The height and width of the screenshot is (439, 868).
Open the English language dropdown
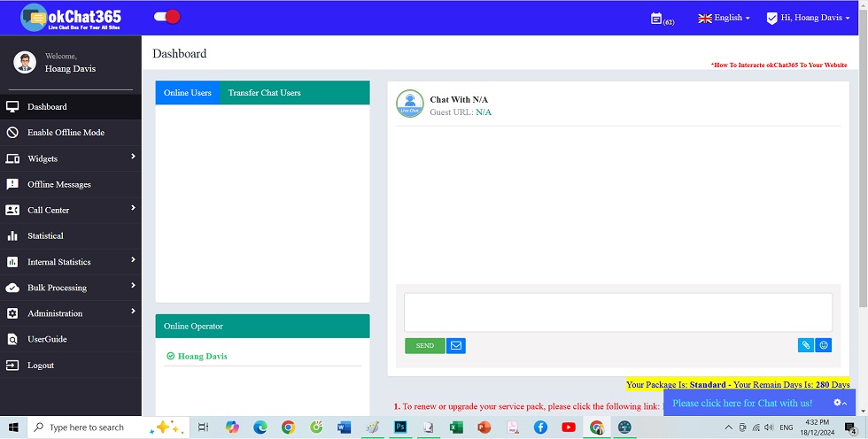[724, 18]
